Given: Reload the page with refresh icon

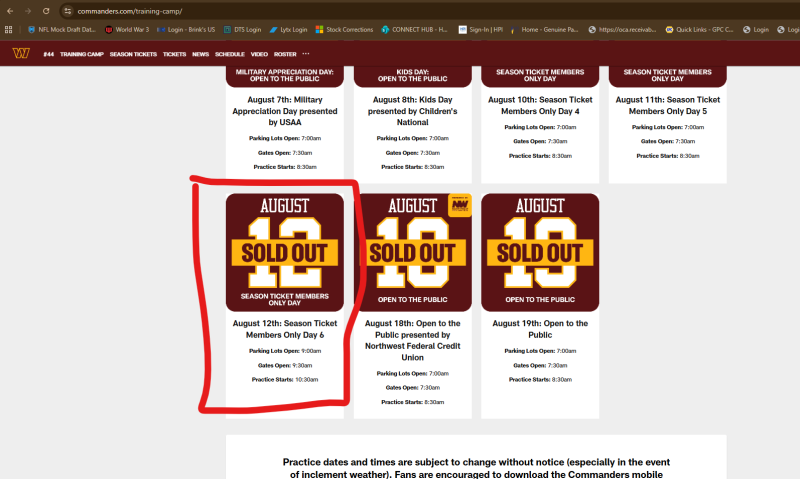Looking at the screenshot, I should click(46, 11).
